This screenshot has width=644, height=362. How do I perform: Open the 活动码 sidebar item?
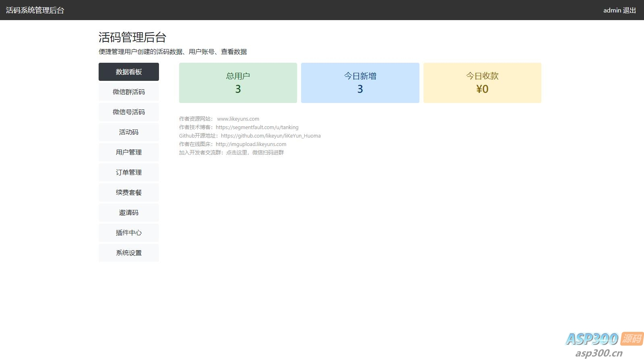(129, 132)
